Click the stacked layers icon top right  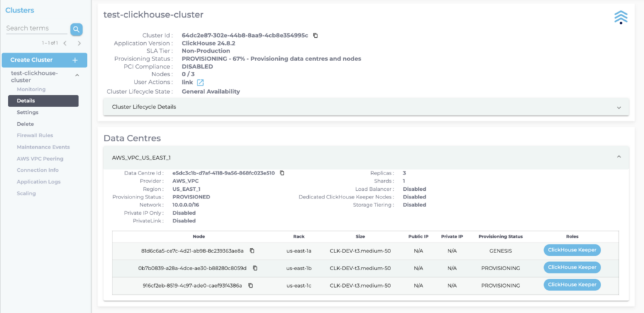point(621,17)
